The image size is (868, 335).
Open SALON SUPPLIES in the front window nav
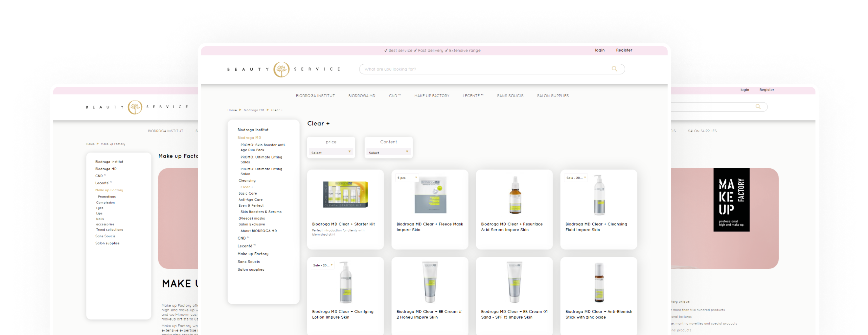(x=553, y=95)
